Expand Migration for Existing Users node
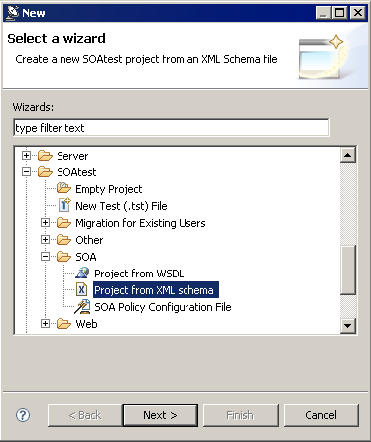371x442 pixels. (x=45, y=222)
